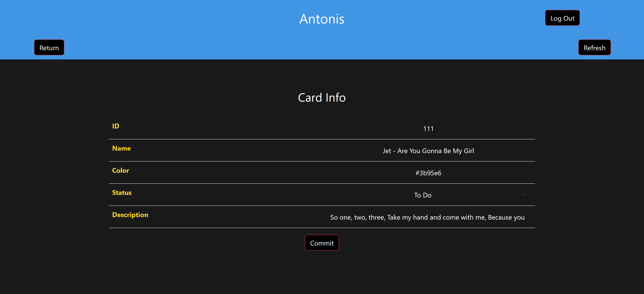Select the yellow Description label
Viewport: 644px width, 294px height.
pyautogui.click(x=130, y=215)
